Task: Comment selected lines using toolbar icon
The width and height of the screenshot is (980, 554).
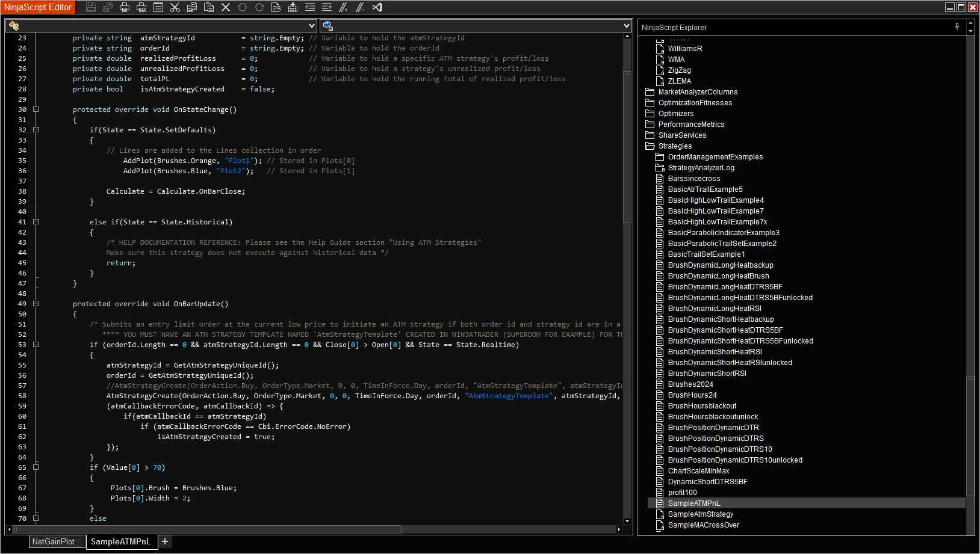Action: (x=343, y=7)
